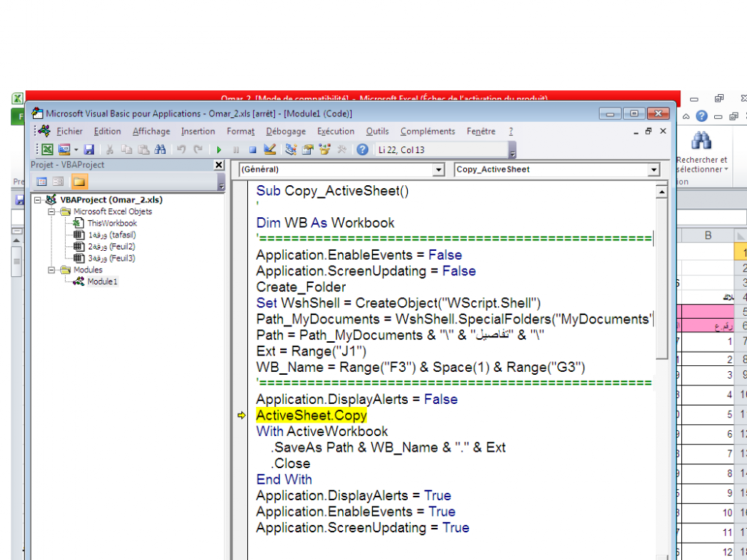The image size is (747, 560).
Task: Open the Insertion menu
Action: coord(198,131)
